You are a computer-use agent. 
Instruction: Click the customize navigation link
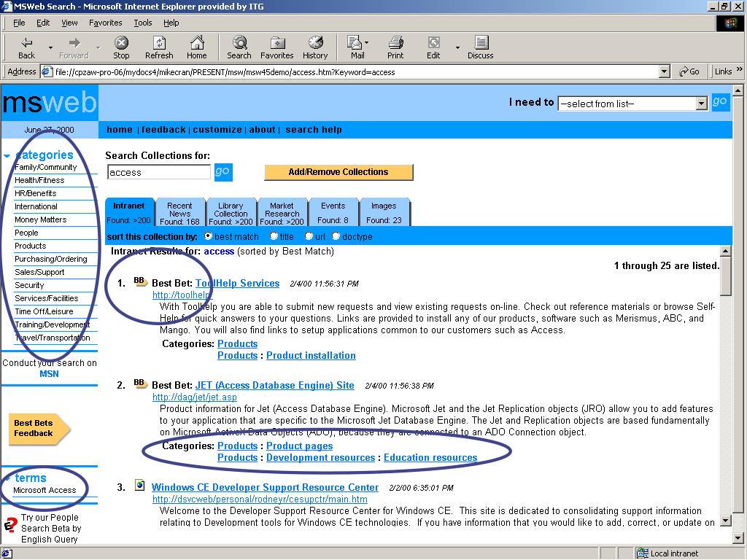(217, 130)
